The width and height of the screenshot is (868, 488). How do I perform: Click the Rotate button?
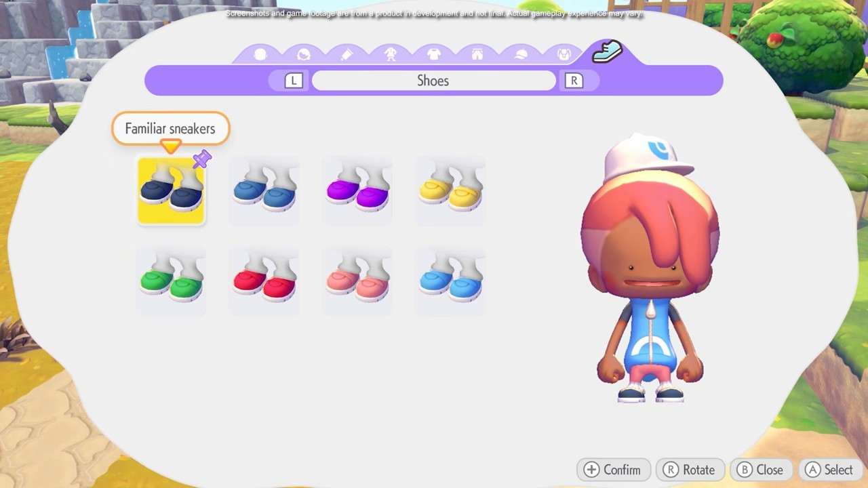tap(690, 470)
